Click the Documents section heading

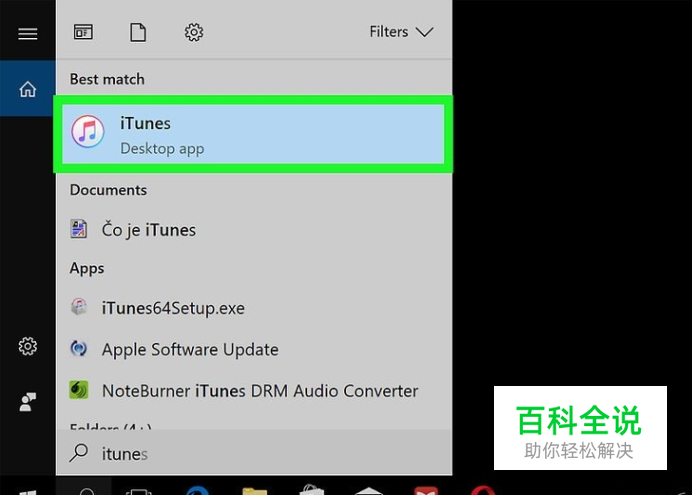(108, 190)
